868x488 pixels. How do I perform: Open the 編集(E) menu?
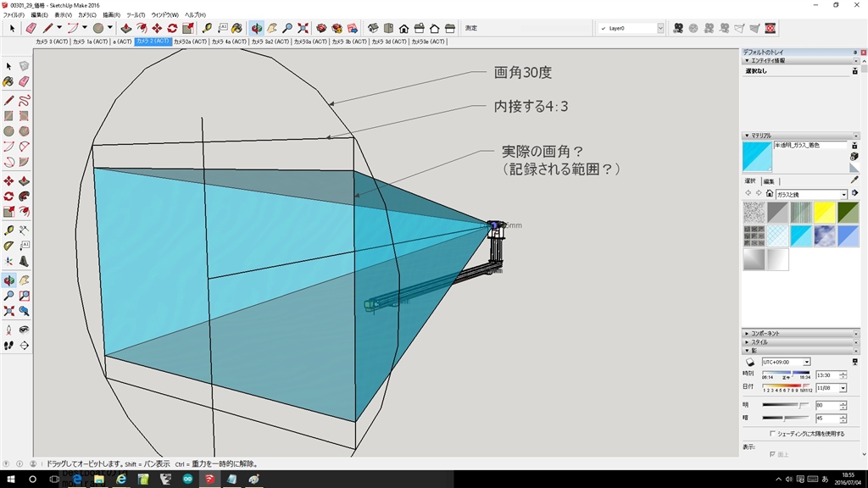[x=39, y=15]
